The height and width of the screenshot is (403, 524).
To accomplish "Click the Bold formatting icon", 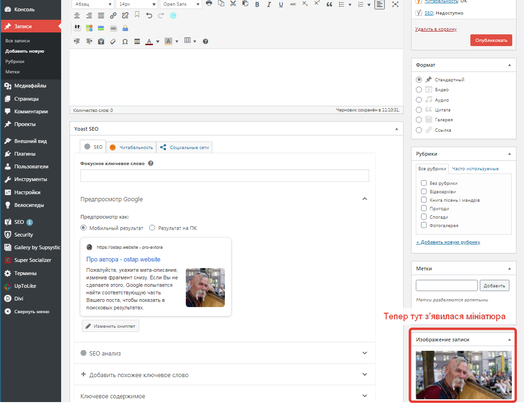I will coord(257,4).
